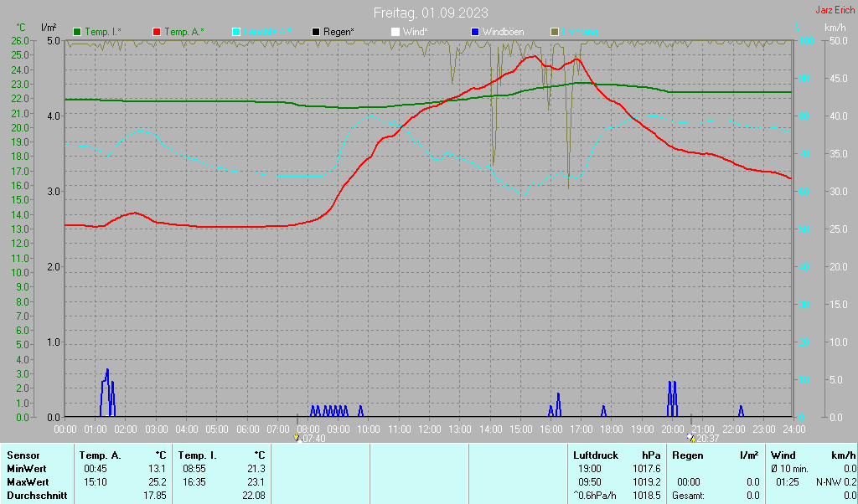Click the green Temp. I. legend square
The image size is (858, 504).
pyautogui.click(x=78, y=32)
